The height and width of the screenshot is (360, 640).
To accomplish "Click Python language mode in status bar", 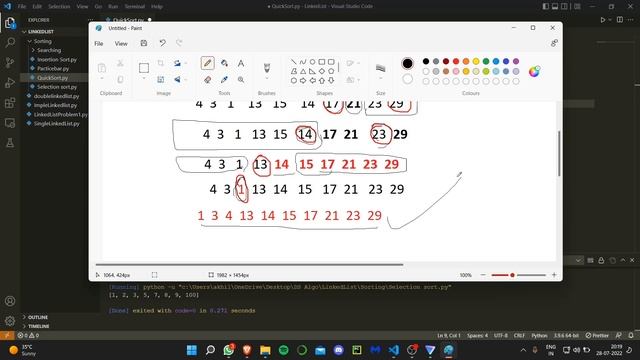I will click(x=539, y=336).
